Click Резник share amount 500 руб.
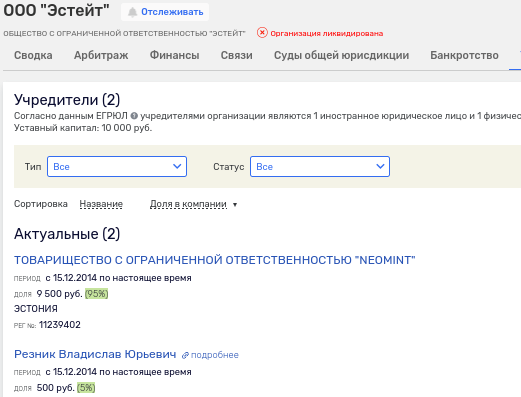Screen dimensions: 521x397 (x=55, y=388)
